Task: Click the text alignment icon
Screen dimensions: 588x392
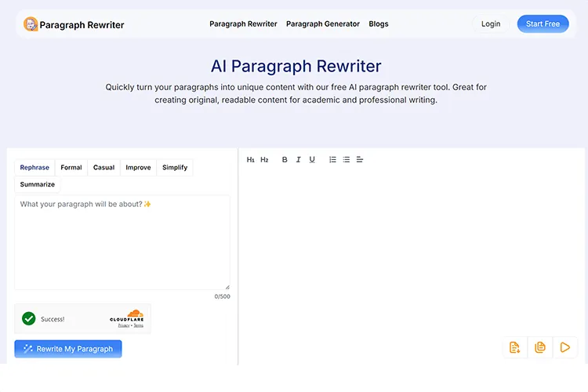Action: coord(360,160)
